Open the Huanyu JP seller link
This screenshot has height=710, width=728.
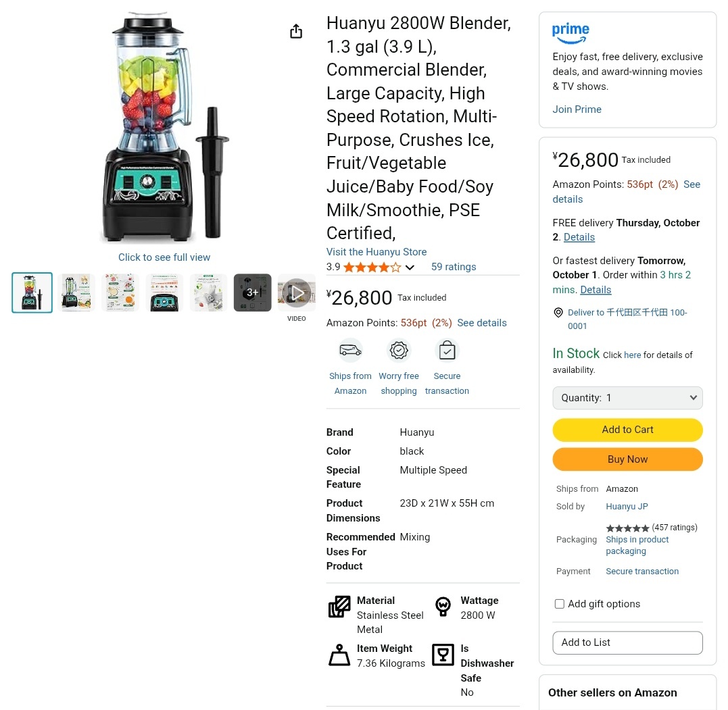coord(627,506)
